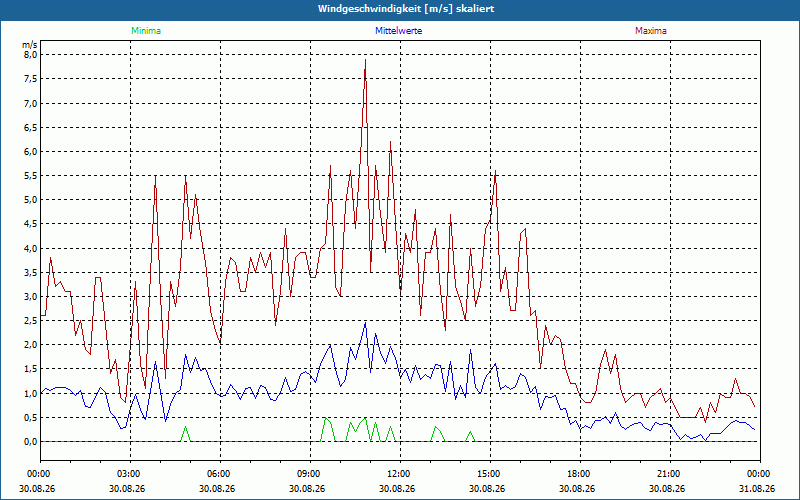Click the 06:00 time axis label
Screen dimensions: 800x500
pyautogui.click(x=220, y=474)
